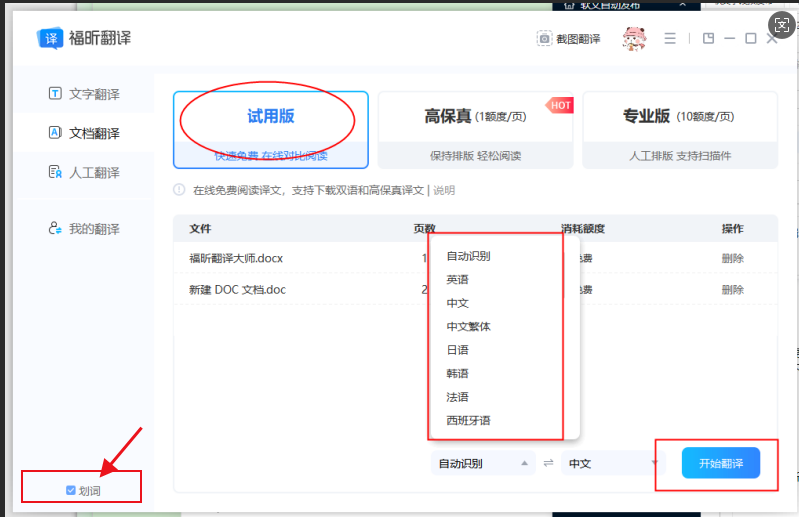Open the 截图翻译 screenshot translation tool

point(568,39)
